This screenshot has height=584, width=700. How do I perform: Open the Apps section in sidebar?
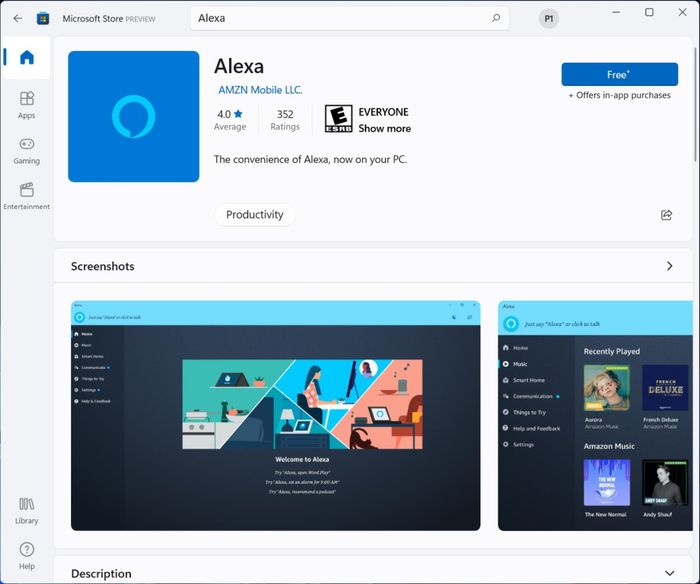pos(26,105)
